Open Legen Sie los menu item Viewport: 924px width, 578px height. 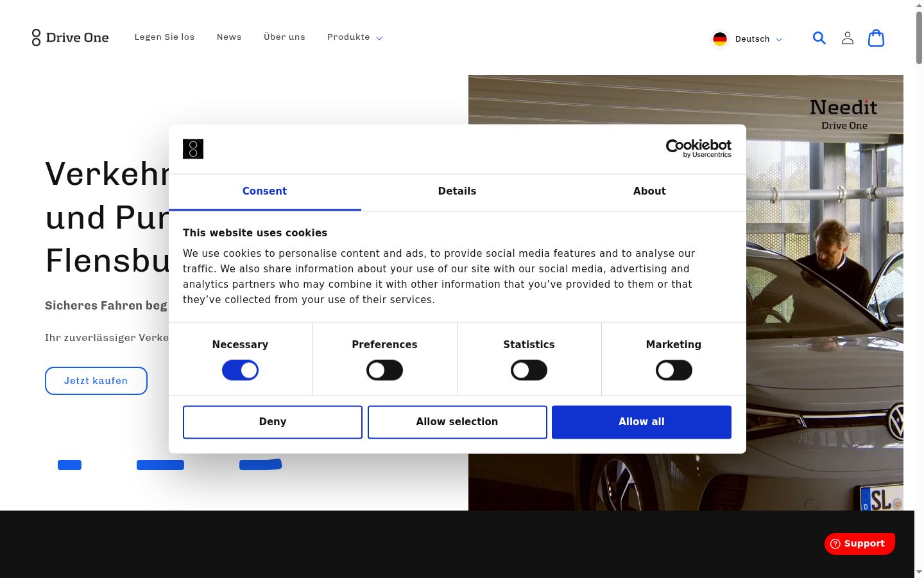(164, 37)
